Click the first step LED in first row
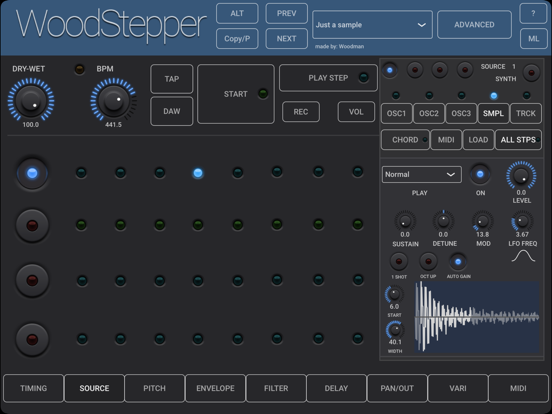The height and width of the screenshot is (414, 552). pos(81,172)
